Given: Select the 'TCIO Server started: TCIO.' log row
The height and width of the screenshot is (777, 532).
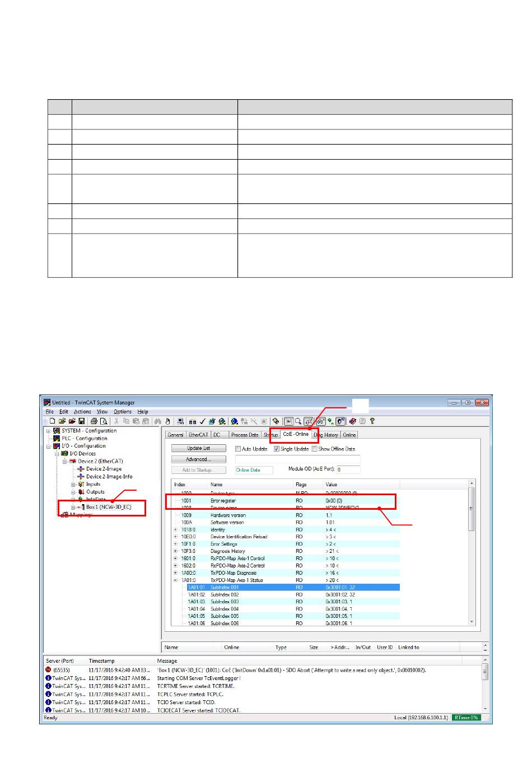Looking at the screenshot, I should (x=263, y=702).
